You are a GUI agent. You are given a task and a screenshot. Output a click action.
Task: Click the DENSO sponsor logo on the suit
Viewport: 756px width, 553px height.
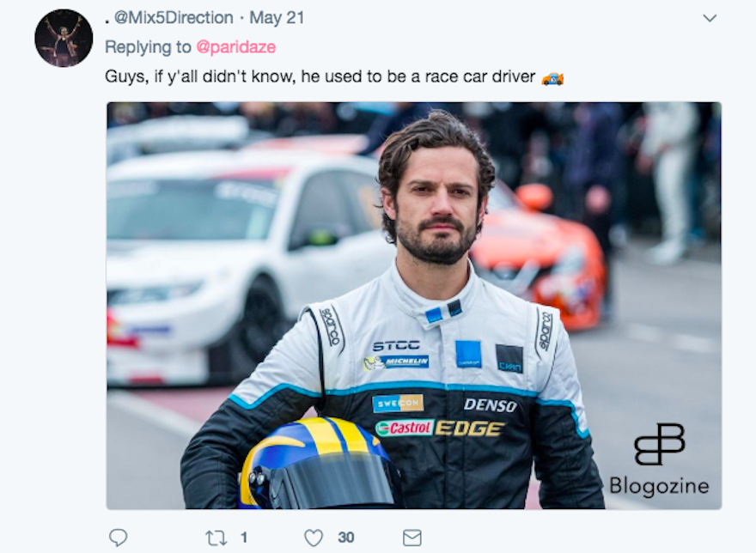[x=490, y=405]
